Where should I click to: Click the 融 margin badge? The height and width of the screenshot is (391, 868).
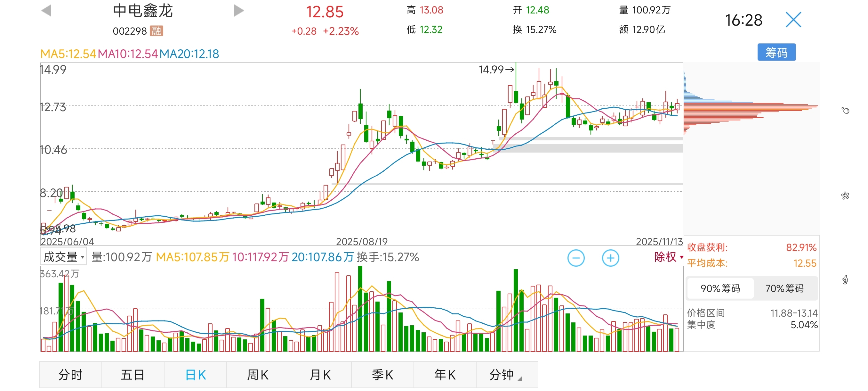156,31
